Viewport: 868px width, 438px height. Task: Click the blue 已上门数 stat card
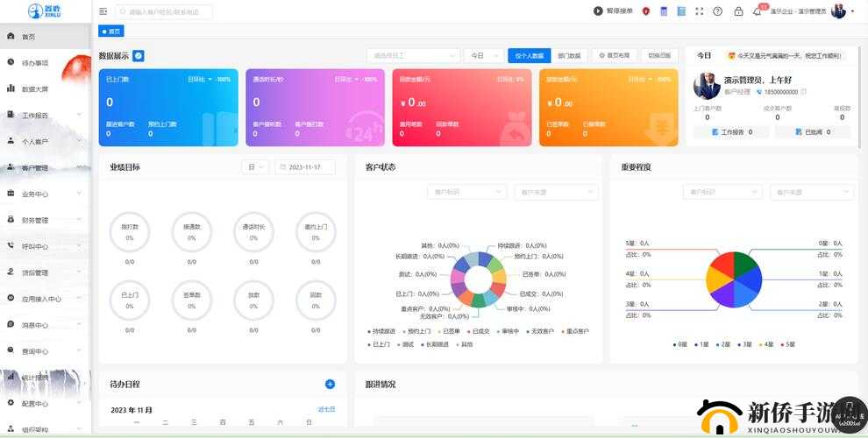(x=168, y=107)
